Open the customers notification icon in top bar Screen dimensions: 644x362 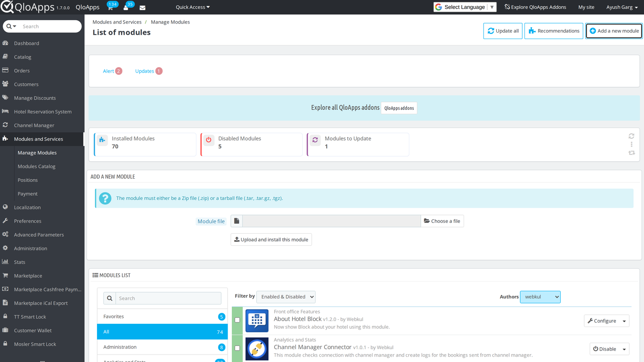click(x=126, y=7)
